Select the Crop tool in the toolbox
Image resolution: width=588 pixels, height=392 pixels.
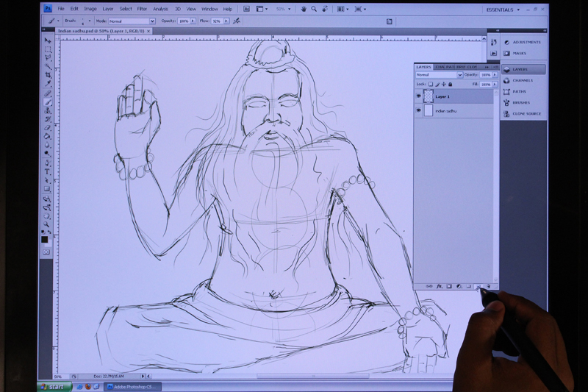[48, 75]
